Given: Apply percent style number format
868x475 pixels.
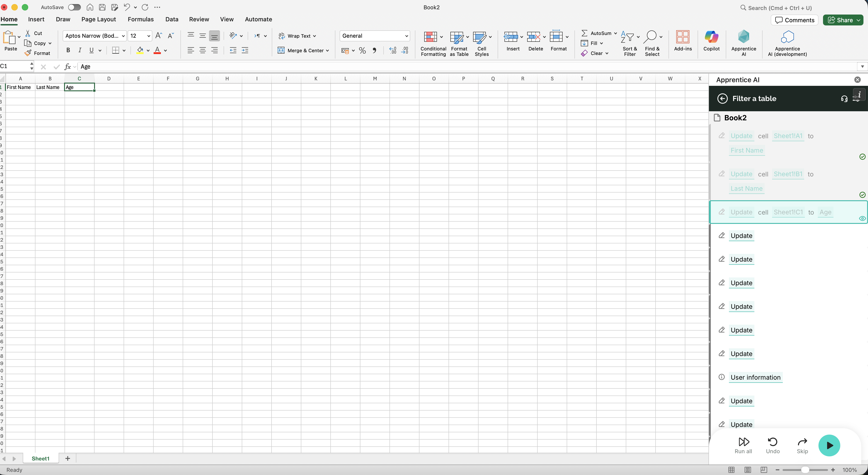Looking at the screenshot, I should click(363, 50).
